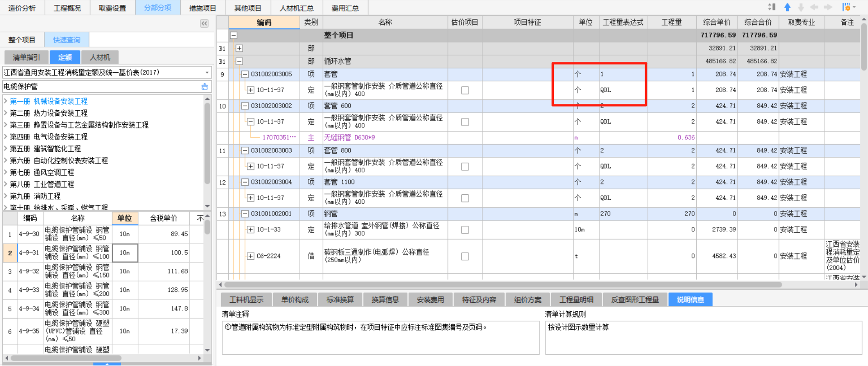Click the blue move-up arrow icon
This screenshot has height=366, width=868.
tap(787, 7)
